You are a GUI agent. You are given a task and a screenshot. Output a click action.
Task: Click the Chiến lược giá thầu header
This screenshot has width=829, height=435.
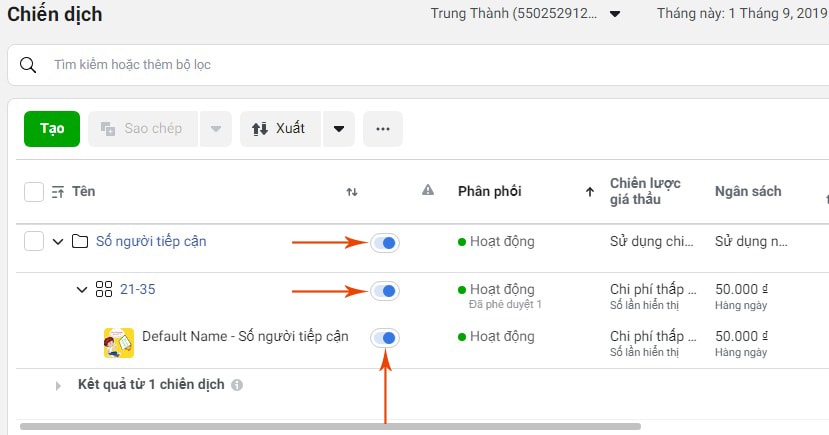(x=645, y=191)
